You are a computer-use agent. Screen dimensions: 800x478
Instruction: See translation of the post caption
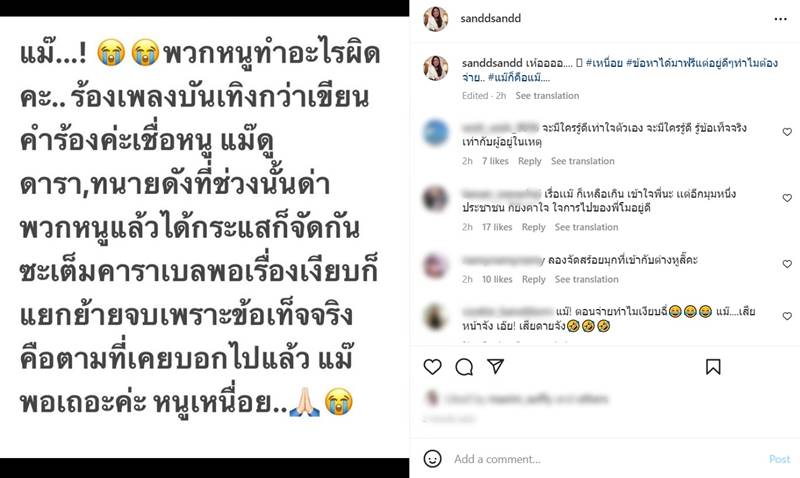[x=547, y=95]
